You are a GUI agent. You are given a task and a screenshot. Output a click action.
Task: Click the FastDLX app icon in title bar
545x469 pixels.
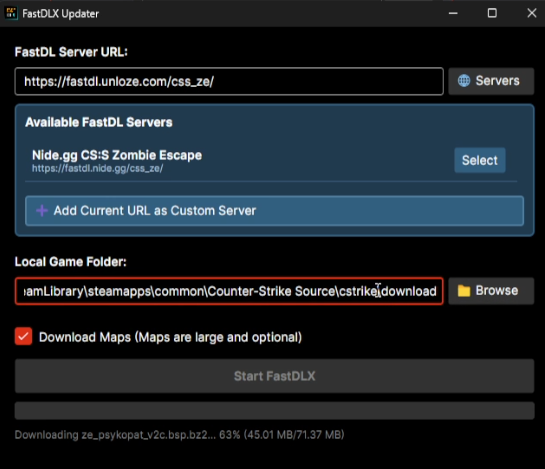(x=11, y=14)
